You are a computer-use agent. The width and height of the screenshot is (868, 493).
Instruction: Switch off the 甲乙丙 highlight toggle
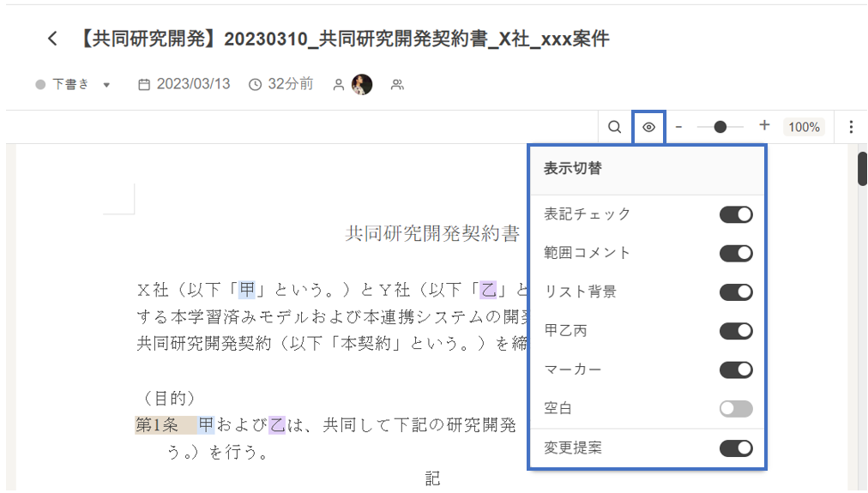tap(736, 331)
